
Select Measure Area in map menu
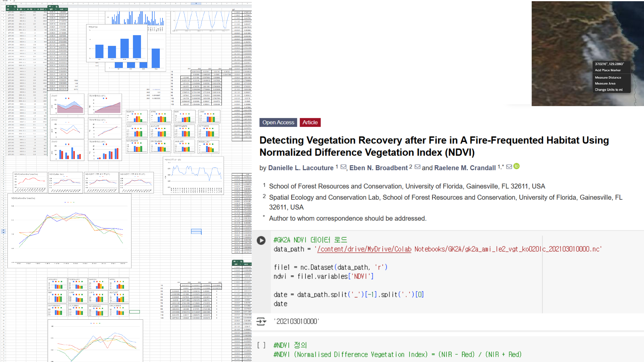tap(605, 83)
